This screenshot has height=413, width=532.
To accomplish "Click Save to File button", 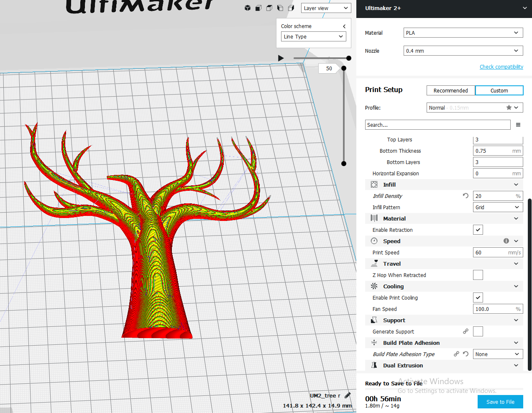I will point(500,402).
